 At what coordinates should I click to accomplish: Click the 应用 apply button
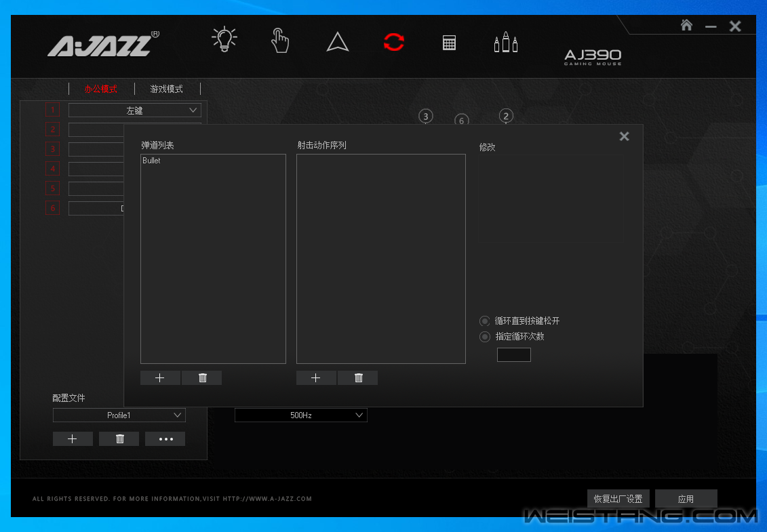(686, 499)
